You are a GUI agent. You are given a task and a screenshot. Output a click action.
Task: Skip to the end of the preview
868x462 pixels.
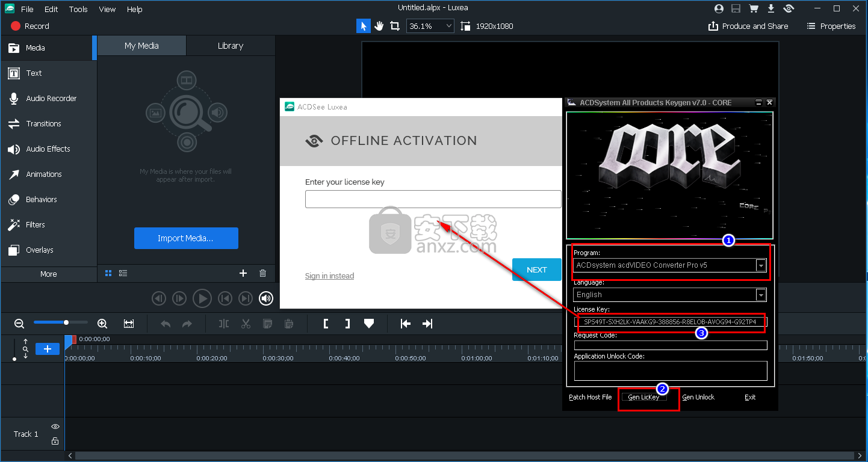pyautogui.click(x=246, y=298)
